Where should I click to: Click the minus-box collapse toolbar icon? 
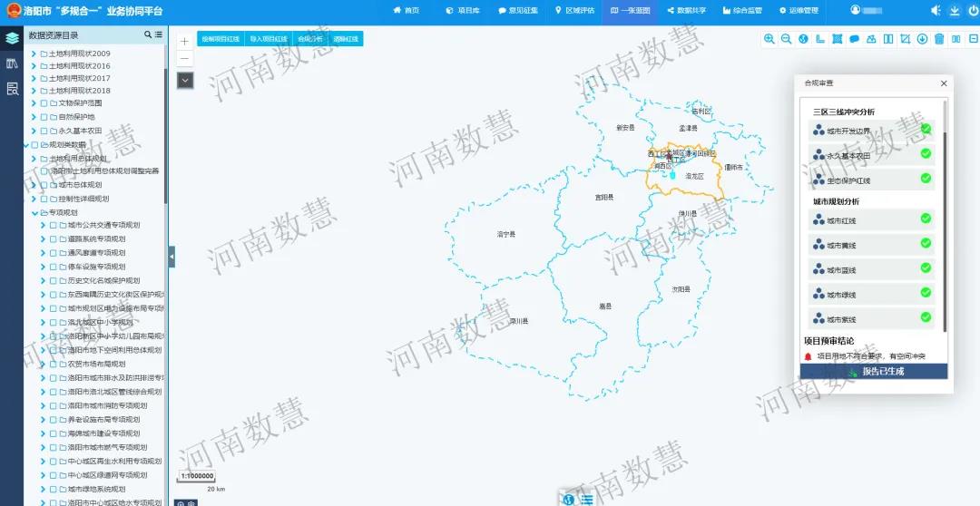973,39
